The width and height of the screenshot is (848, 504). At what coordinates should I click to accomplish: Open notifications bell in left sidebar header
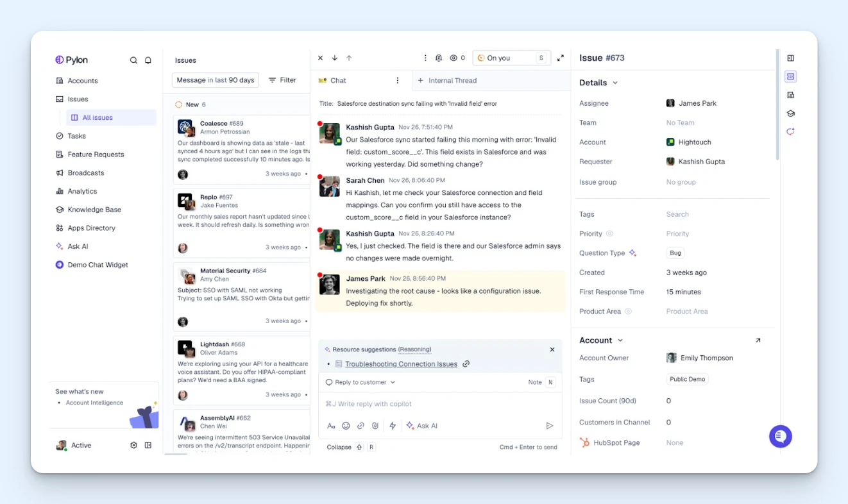[148, 60]
